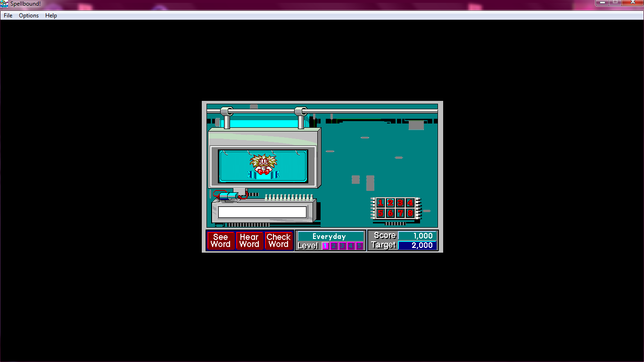Image resolution: width=644 pixels, height=362 pixels.
Task: Select number 2 on the chip keypad
Action: pos(390,203)
